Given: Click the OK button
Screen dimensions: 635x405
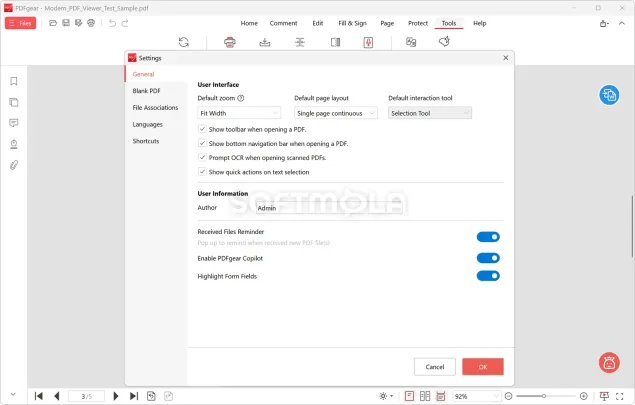Looking at the screenshot, I should coord(483,367).
